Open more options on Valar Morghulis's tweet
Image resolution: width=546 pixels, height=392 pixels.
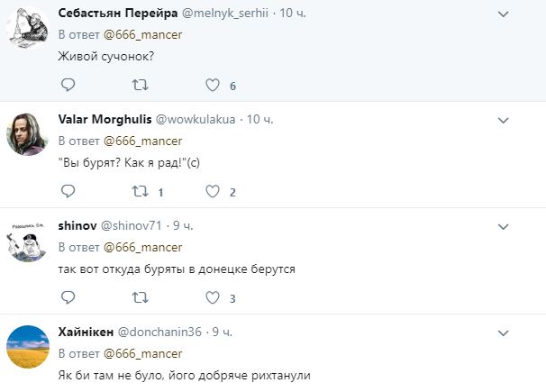coord(503,121)
